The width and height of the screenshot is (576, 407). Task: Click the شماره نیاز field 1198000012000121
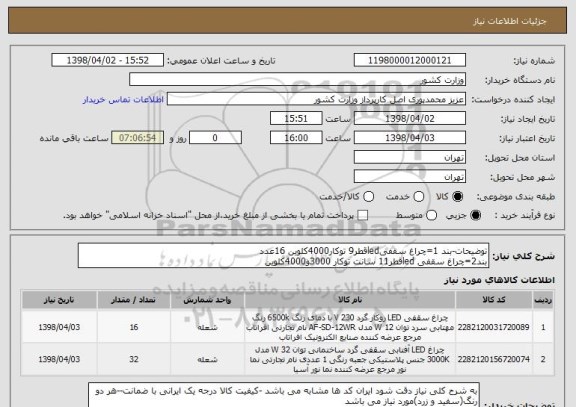point(410,60)
